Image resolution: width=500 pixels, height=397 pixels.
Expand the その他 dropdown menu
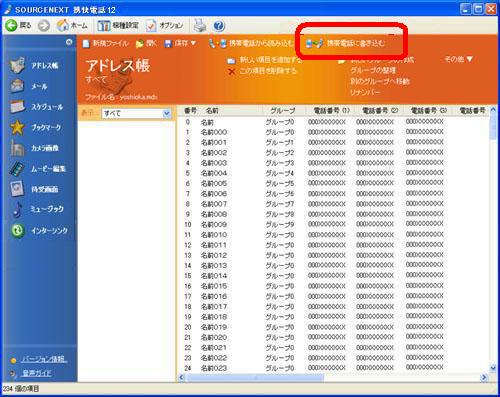click(x=459, y=59)
